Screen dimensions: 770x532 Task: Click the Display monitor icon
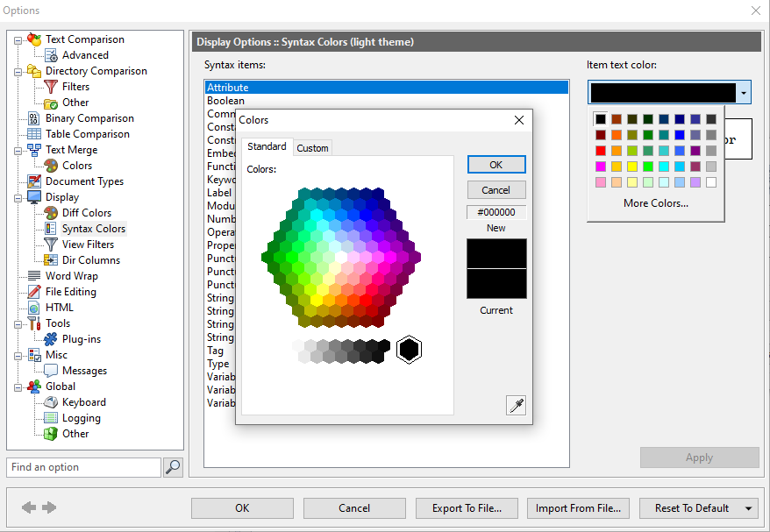click(x=34, y=197)
